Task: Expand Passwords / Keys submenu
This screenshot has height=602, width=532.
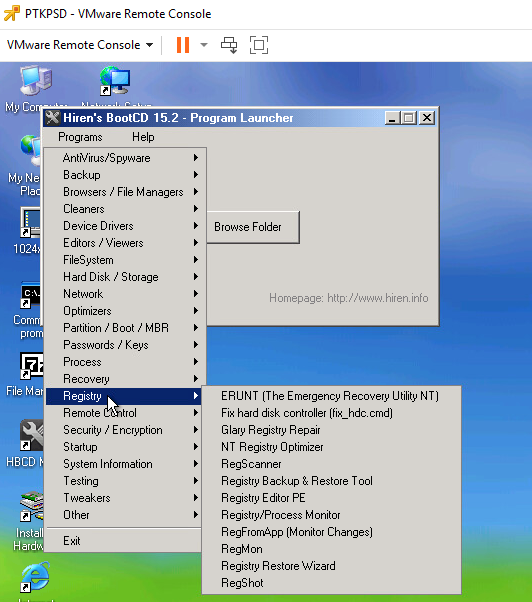Action: [x=126, y=345]
